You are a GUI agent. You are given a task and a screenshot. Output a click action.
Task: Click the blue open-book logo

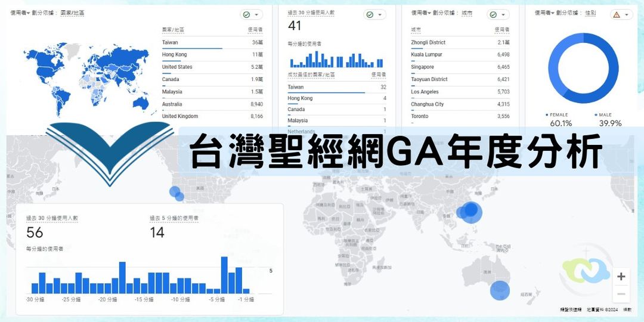pyautogui.click(x=109, y=152)
